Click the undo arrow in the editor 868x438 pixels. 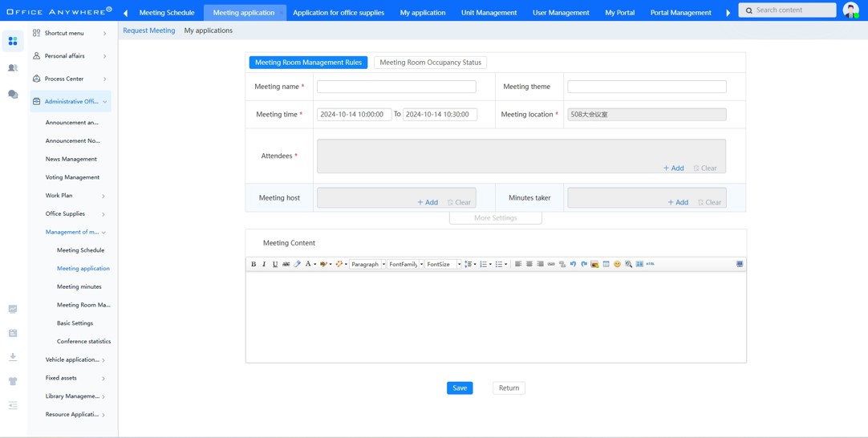click(573, 264)
